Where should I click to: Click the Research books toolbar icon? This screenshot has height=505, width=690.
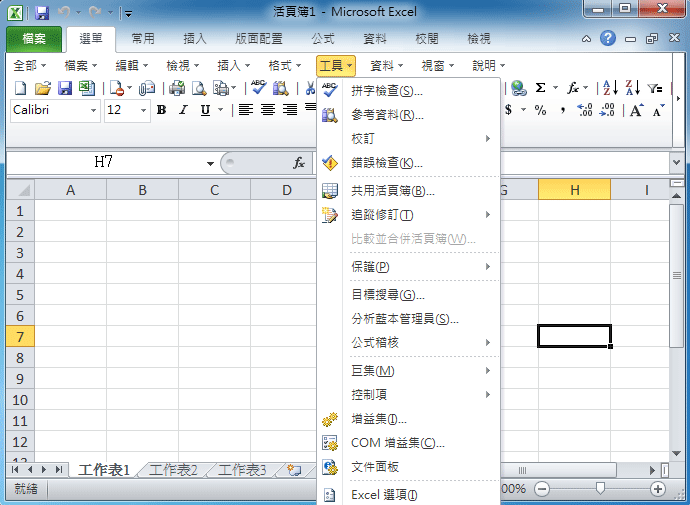(x=280, y=88)
